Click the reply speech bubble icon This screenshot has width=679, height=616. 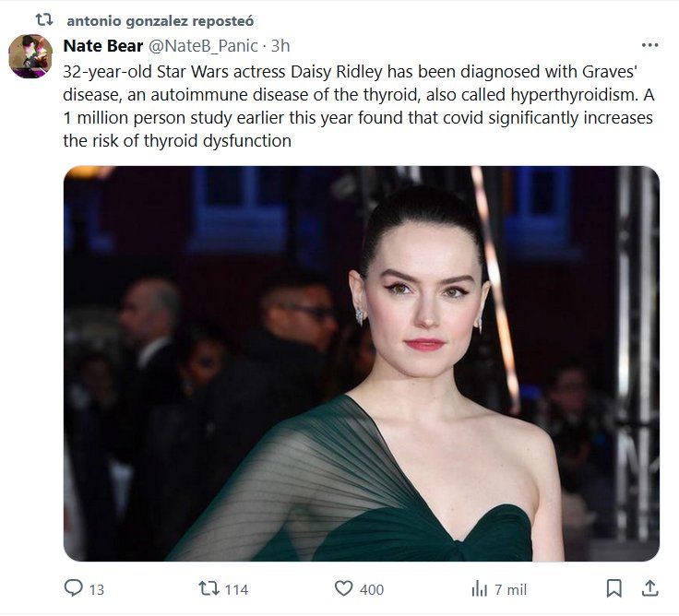coord(74,588)
